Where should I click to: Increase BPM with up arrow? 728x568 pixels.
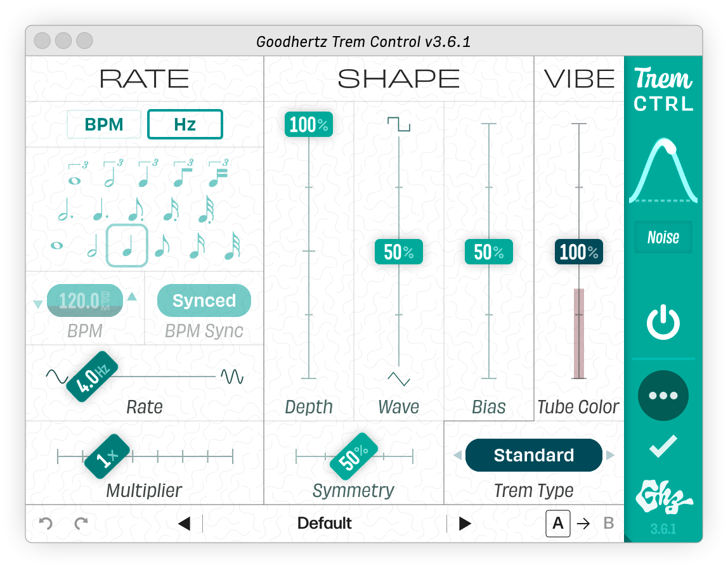(x=133, y=296)
